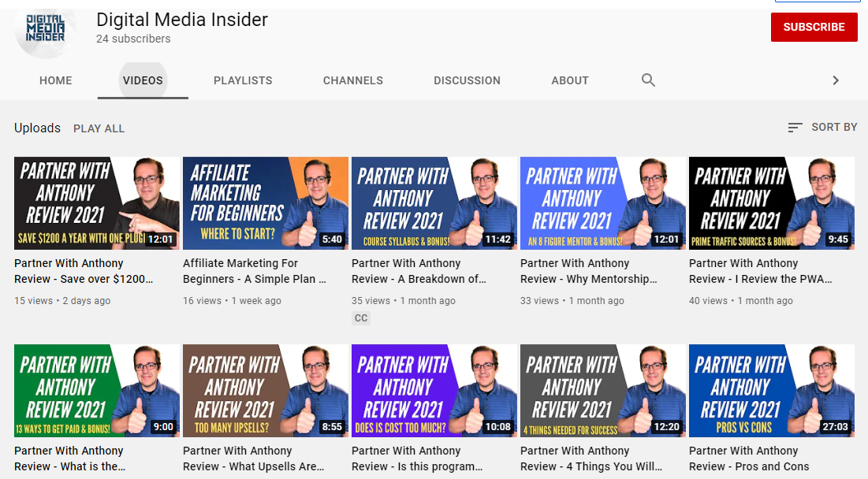This screenshot has height=479, width=868.
Task: Switch to the Playlists tab
Action: click(243, 80)
